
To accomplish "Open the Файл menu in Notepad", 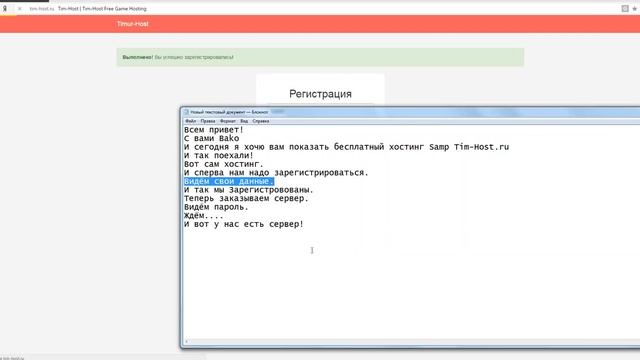I will [191, 121].
